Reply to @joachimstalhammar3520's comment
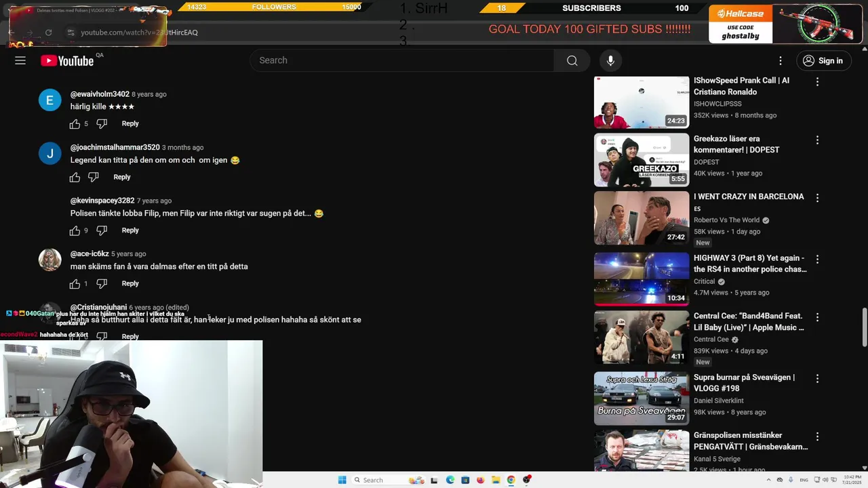 (122, 177)
